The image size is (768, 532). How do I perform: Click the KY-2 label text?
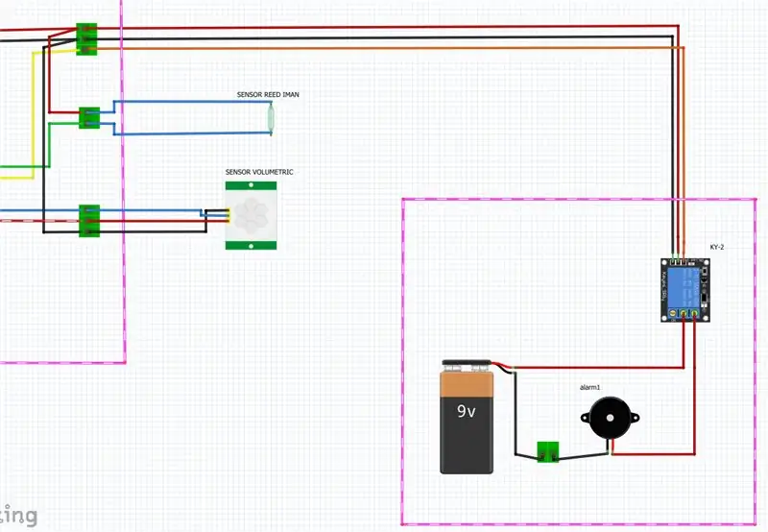pos(717,248)
